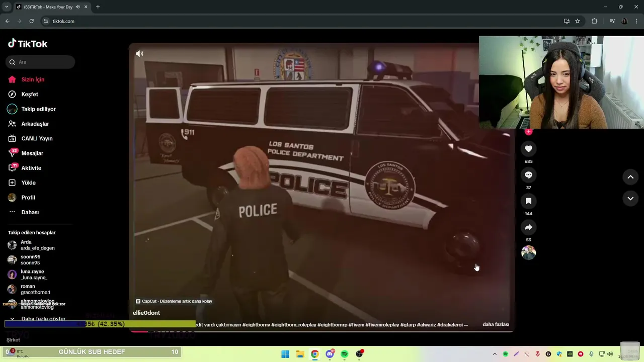Go to previous video with up chevron
The height and width of the screenshot is (362, 644).
pyautogui.click(x=630, y=177)
